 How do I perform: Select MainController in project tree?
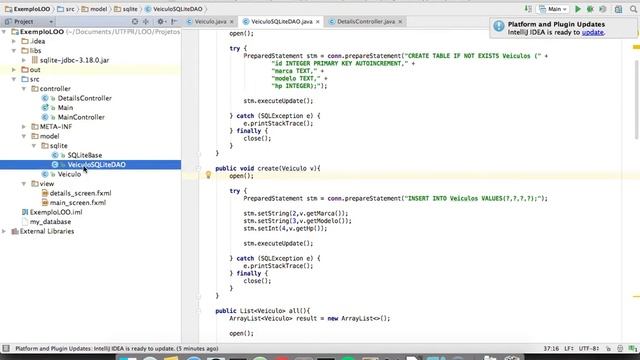(x=81, y=117)
